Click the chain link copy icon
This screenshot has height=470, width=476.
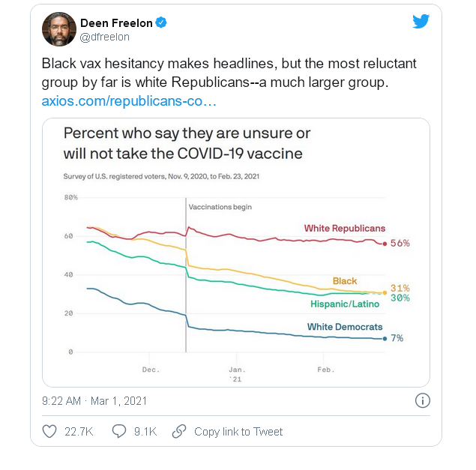pos(178,431)
